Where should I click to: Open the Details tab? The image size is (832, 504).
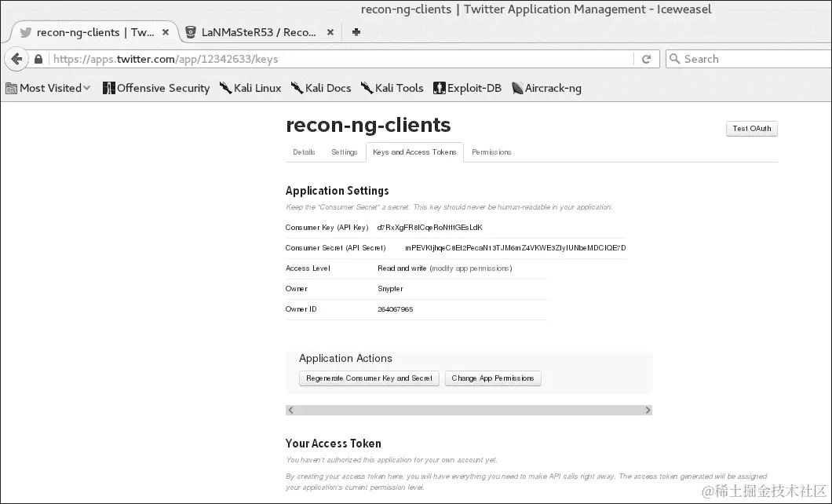coord(304,152)
